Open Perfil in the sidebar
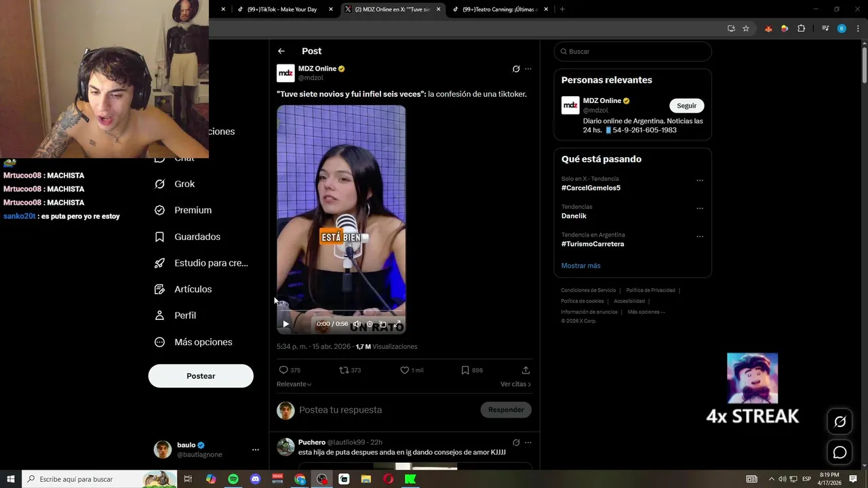868x488 pixels. 176,315
